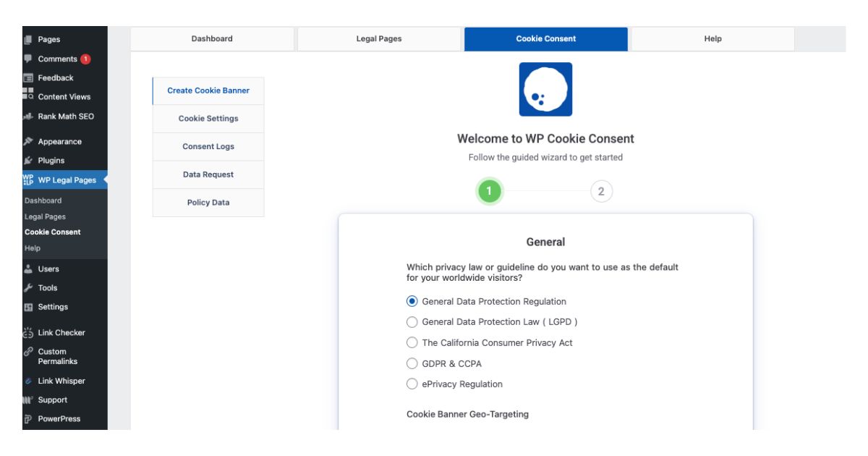Click the Tools wrench icon
This screenshot has width=868, height=456.
(x=28, y=288)
